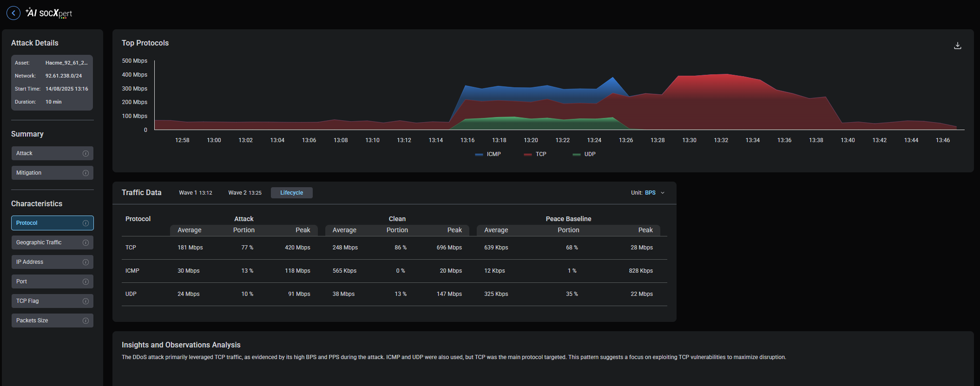Click info icon on Protocol item
980x386 pixels.
point(86,223)
